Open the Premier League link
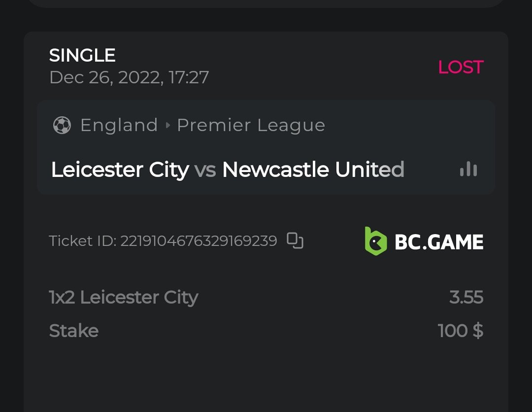The width and height of the screenshot is (532, 412). point(251,125)
